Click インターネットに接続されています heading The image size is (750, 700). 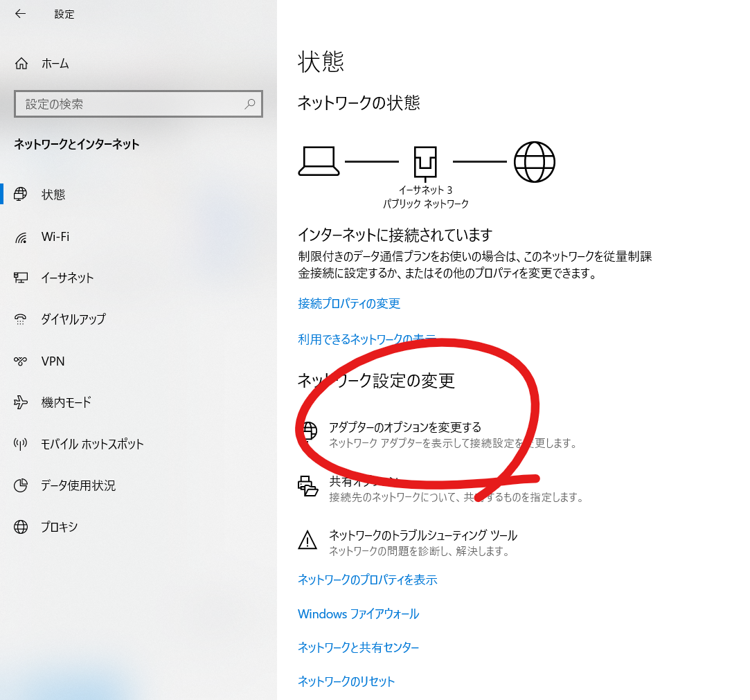coord(395,235)
